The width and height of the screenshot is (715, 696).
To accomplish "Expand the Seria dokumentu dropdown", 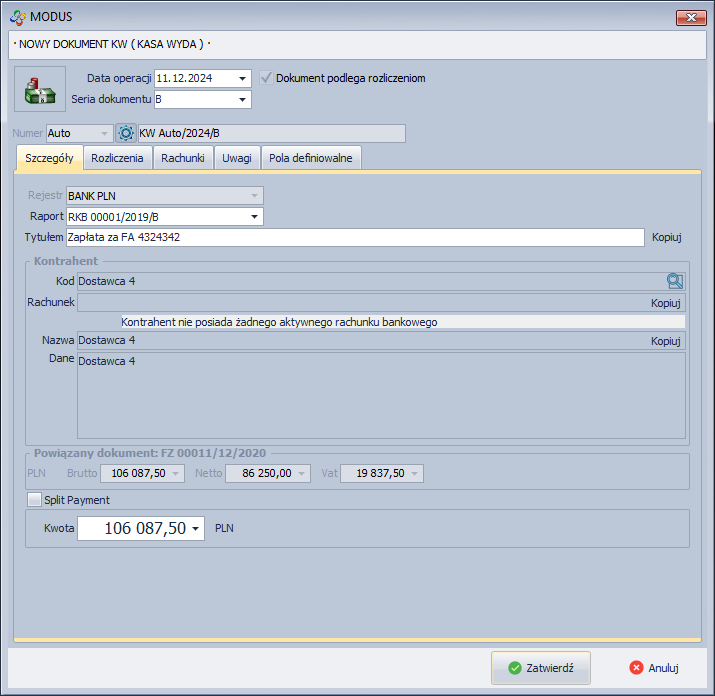I will click(x=243, y=99).
